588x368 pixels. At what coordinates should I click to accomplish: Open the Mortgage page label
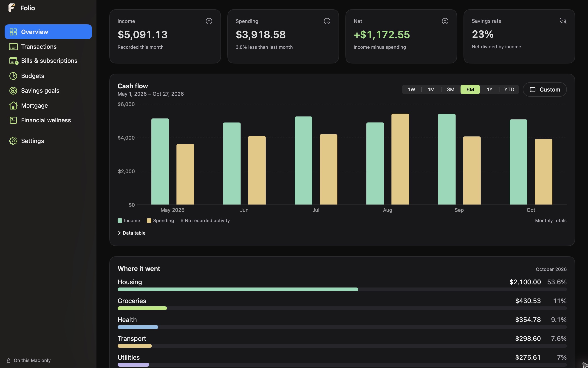coord(34,105)
